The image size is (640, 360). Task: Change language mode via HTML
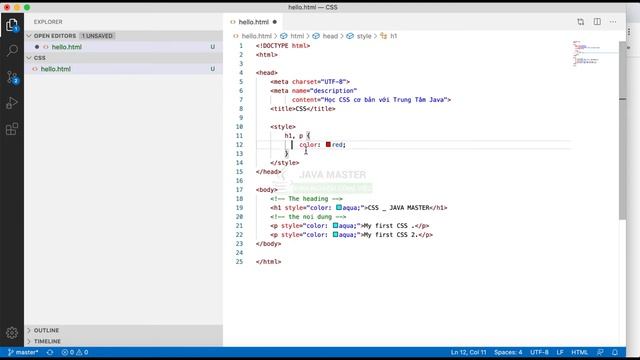pyautogui.click(x=579, y=352)
